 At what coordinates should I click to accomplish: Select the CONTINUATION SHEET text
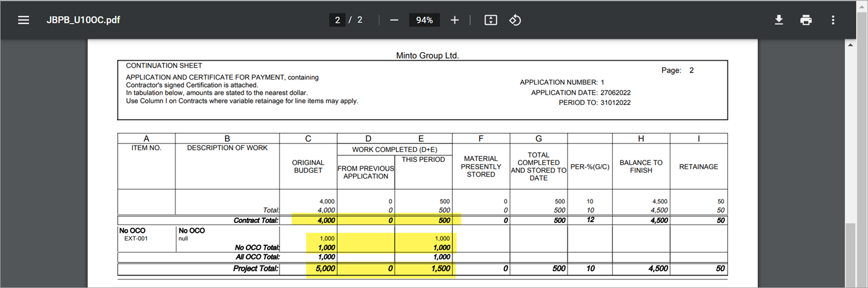tap(164, 66)
